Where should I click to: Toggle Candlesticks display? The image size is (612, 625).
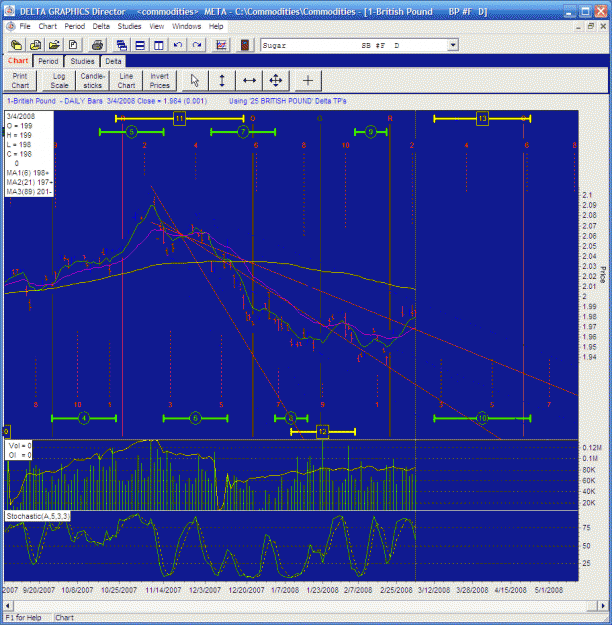[92, 81]
